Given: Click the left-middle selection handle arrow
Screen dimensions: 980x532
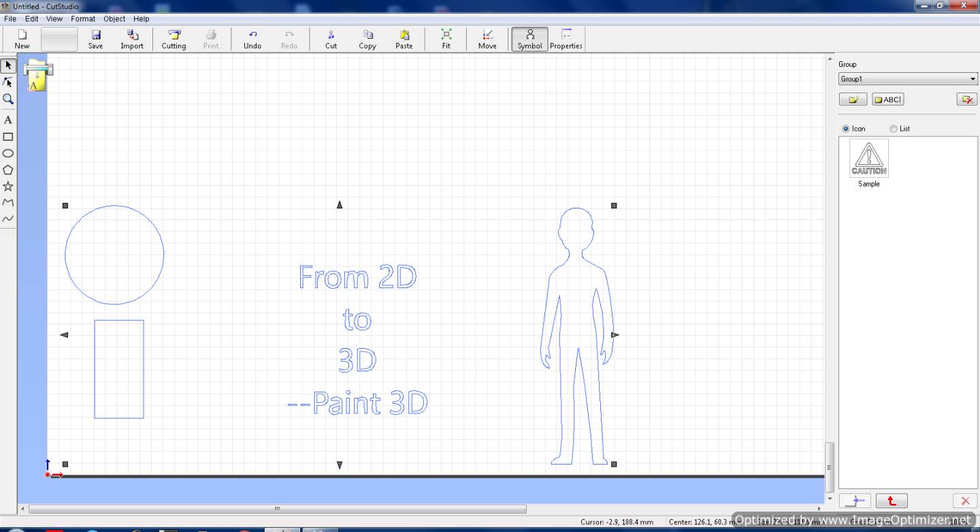Looking at the screenshot, I should tap(64, 334).
